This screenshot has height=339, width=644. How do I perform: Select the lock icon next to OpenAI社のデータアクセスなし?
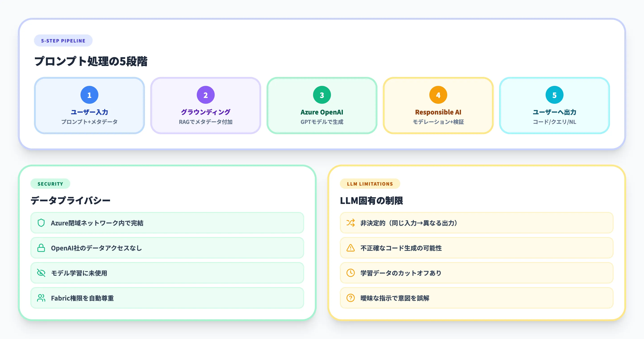(x=42, y=248)
